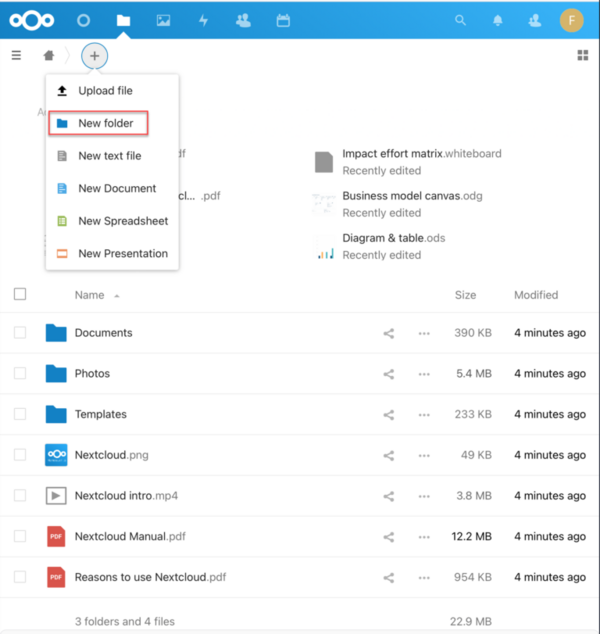Sort by Modified column header

[536, 295]
